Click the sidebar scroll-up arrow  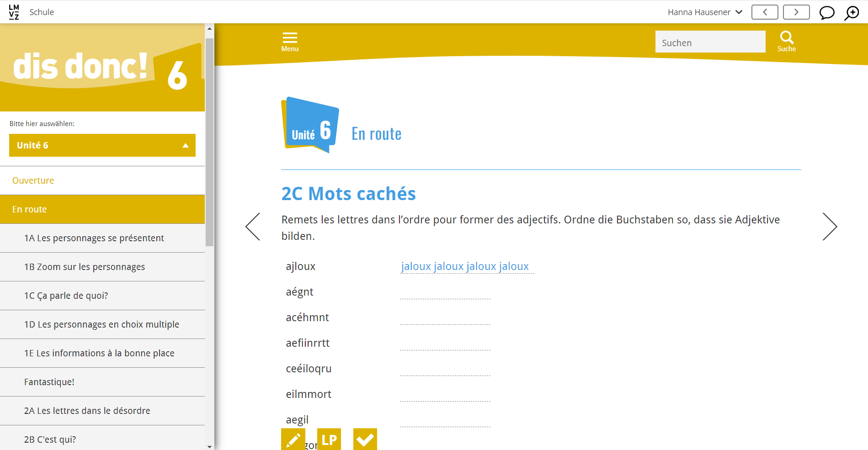click(x=209, y=28)
